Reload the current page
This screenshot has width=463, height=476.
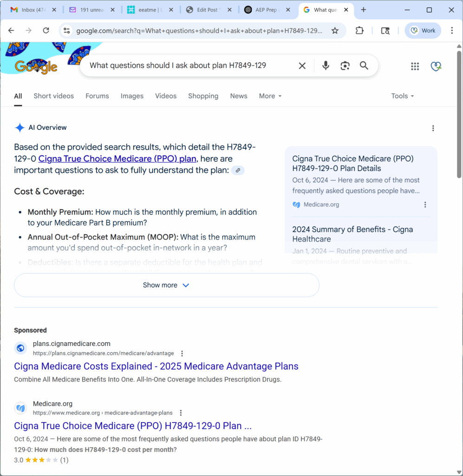tap(46, 30)
